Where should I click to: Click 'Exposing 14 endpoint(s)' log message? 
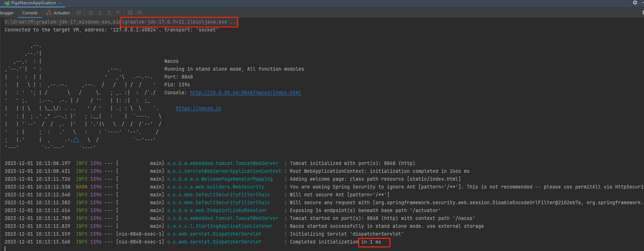pyautogui.click(x=365, y=211)
